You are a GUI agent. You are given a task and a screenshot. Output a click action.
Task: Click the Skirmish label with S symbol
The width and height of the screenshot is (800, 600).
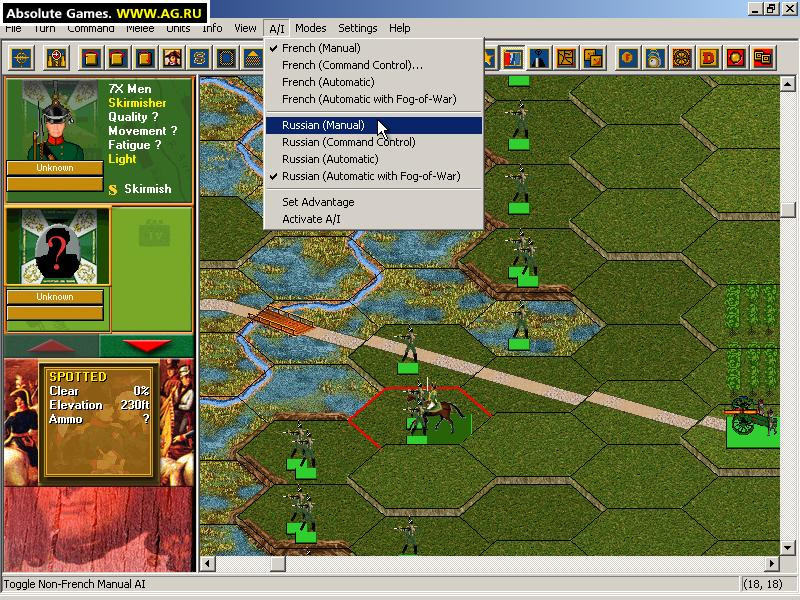pos(140,189)
